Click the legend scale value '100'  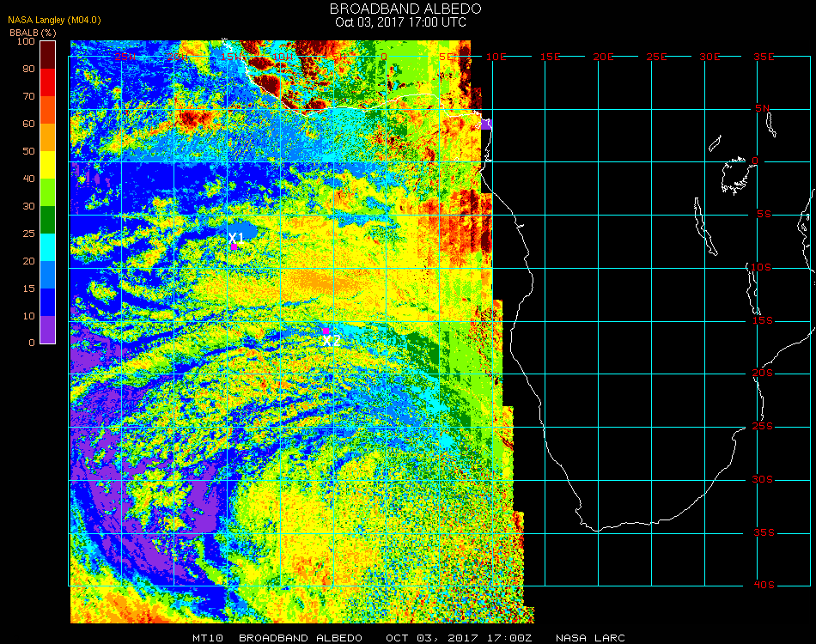[x=26, y=41]
